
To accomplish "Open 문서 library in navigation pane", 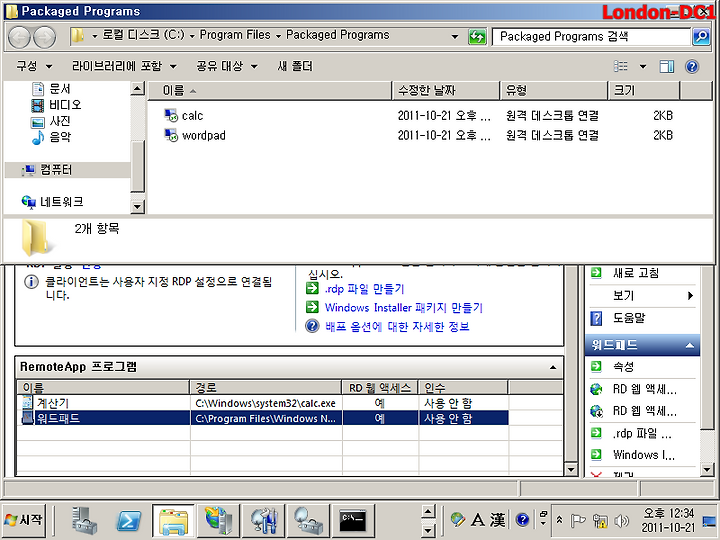I will tap(51, 89).
